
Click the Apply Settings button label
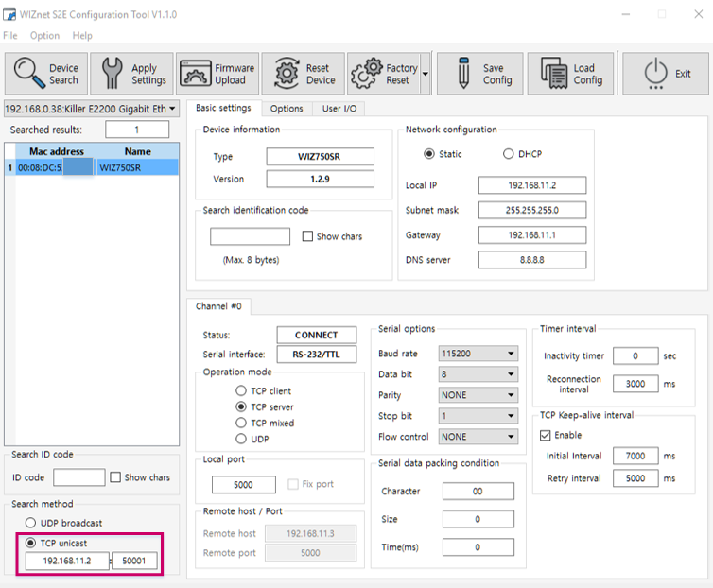tap(148, 74)
